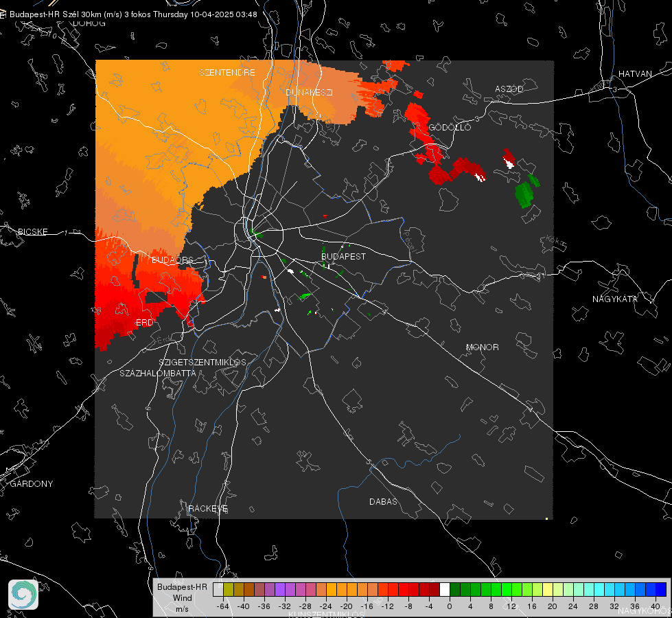Viewport: 672px width, 618px height.
Task: Click the swirl logo in the bottom-left corner
Action: tap(23, 595)
